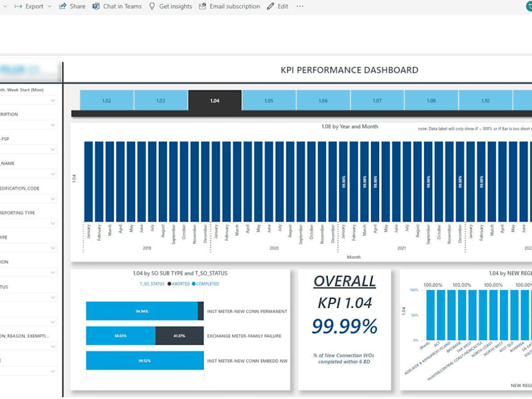Expand the REPORTING TYPE slicer dropdown

pyautogui.click(x=53, y=223)
